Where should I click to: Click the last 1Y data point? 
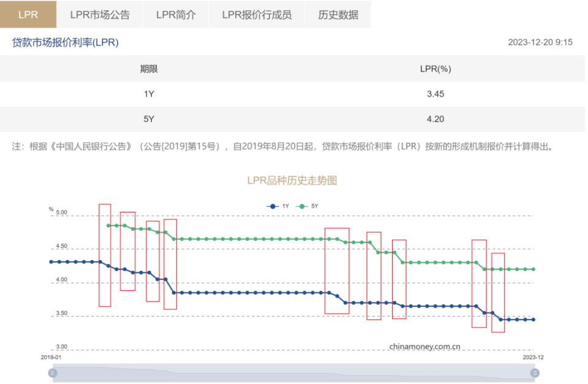click(533, 320)
